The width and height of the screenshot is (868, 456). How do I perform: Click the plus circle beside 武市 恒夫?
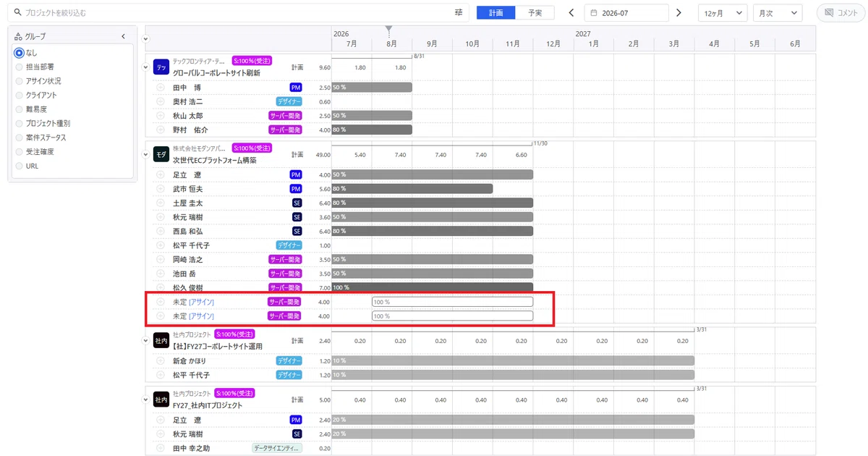161,189
